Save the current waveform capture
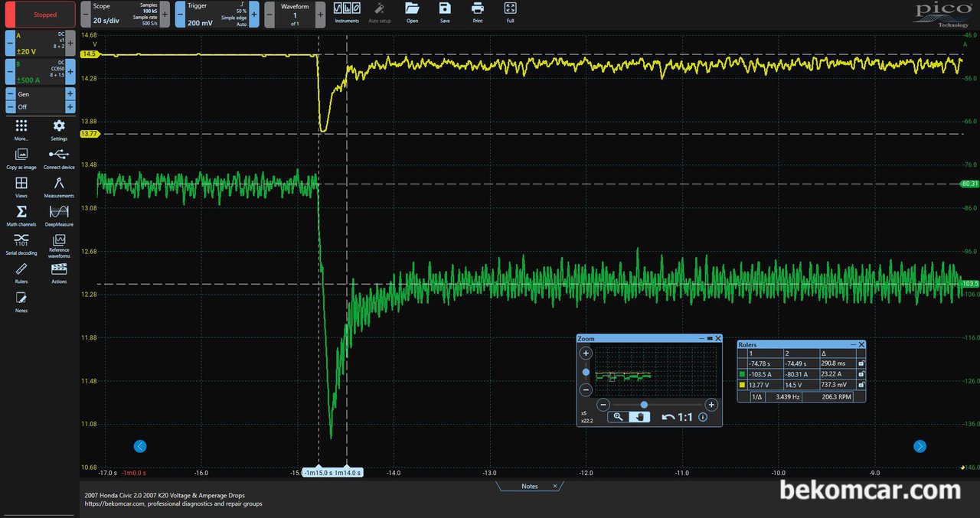Screen dimensions: 980x518 pos(445,12)
